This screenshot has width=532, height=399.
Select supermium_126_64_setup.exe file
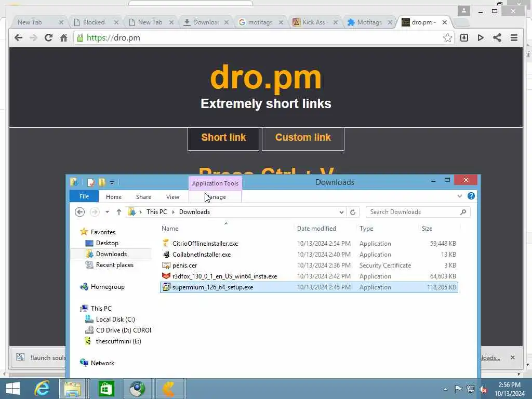tap(309, 287)
